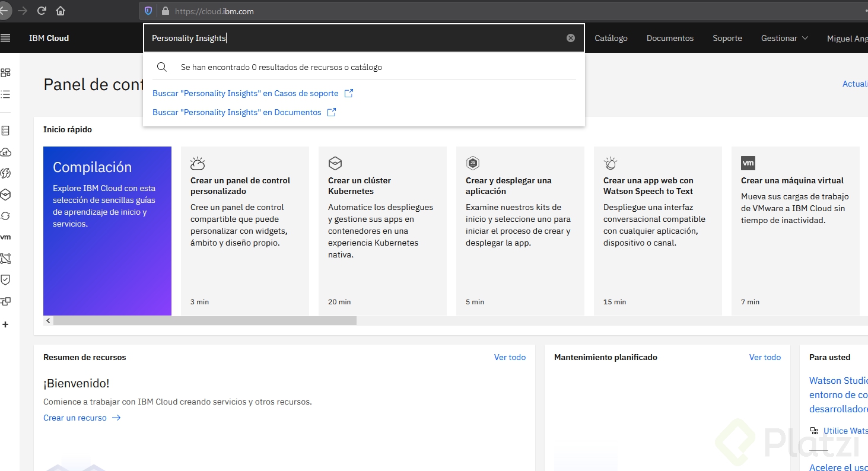Search Personality Insights in Documentos
Screen dimensions: 868x471
point(237,112)
